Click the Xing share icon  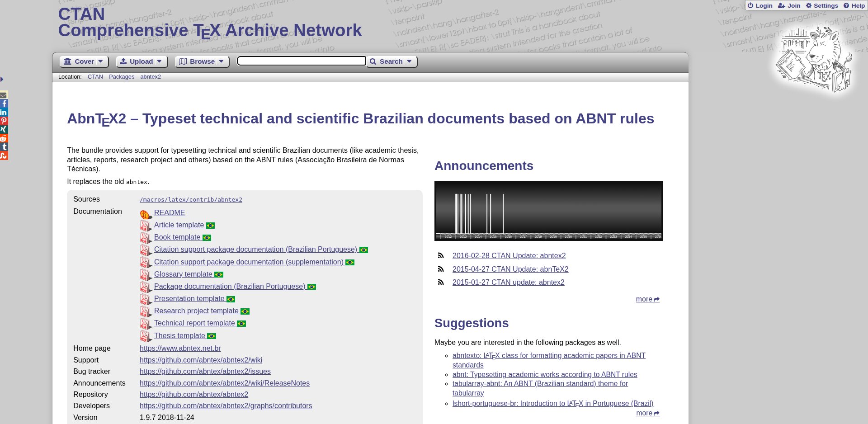4,129
